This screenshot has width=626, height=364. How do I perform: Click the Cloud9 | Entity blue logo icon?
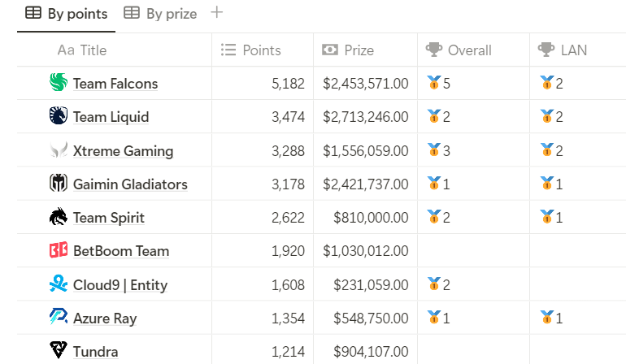(x=59, y=284)
